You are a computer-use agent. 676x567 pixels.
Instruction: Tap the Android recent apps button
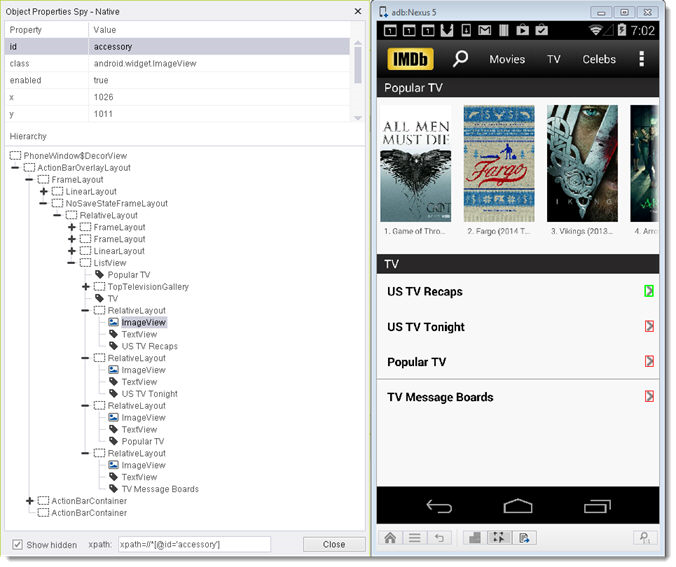(600, 508)
